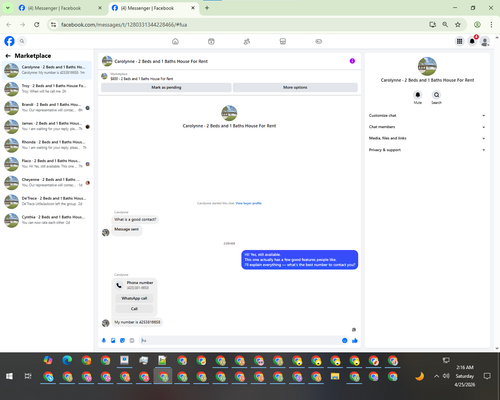Reload the page with refresh icon
500x400 pixels.
(x=37, y=25)
